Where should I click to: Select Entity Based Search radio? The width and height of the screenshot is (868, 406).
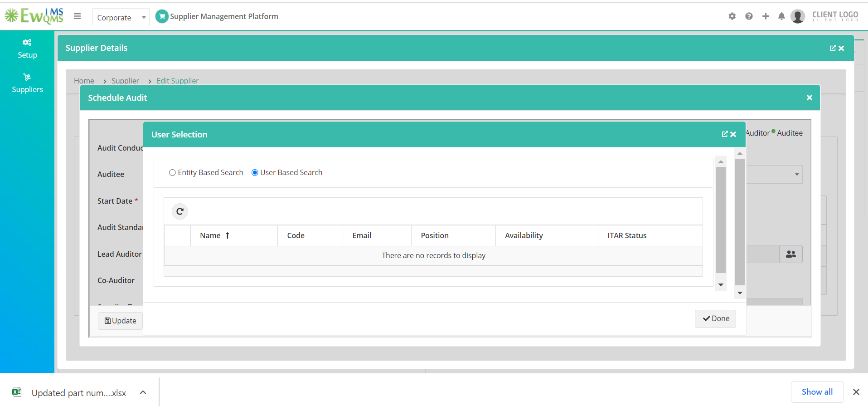click(172, 172)
